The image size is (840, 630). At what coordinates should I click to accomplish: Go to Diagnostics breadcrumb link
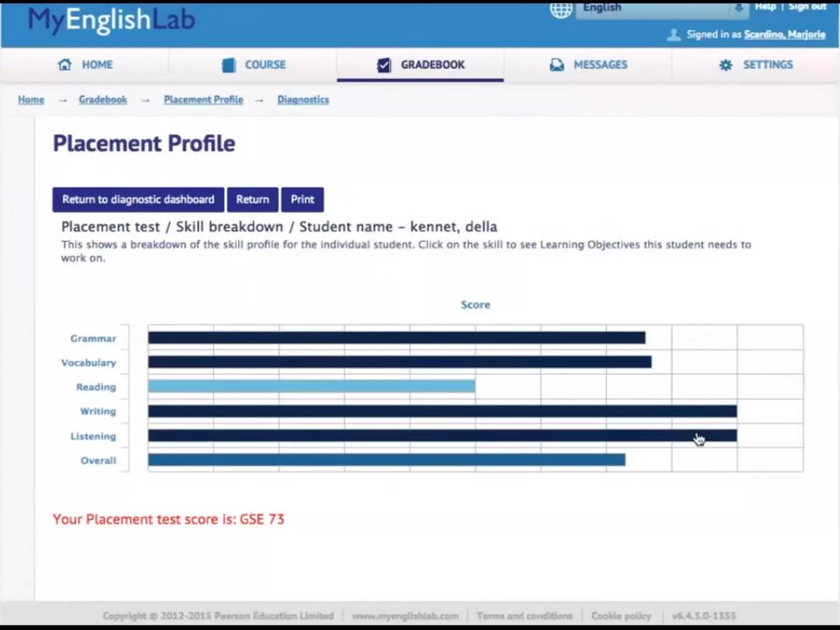tap(303, 100)
